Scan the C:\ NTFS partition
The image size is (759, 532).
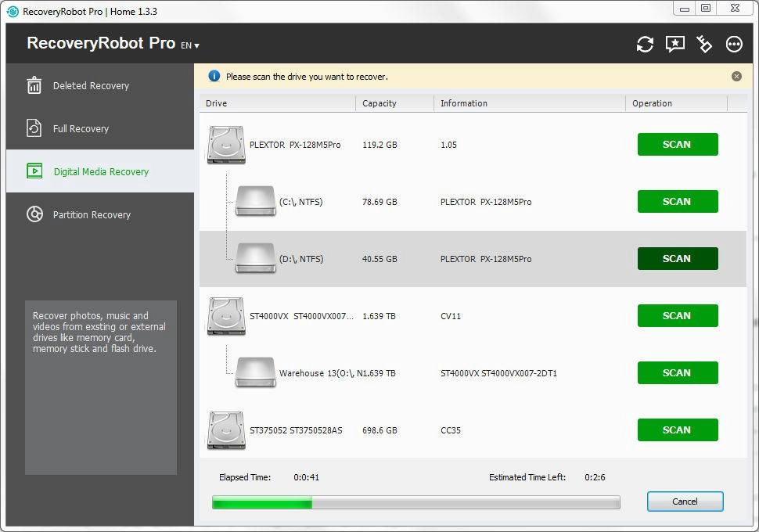pyautogui.click(x=677, y=201)
